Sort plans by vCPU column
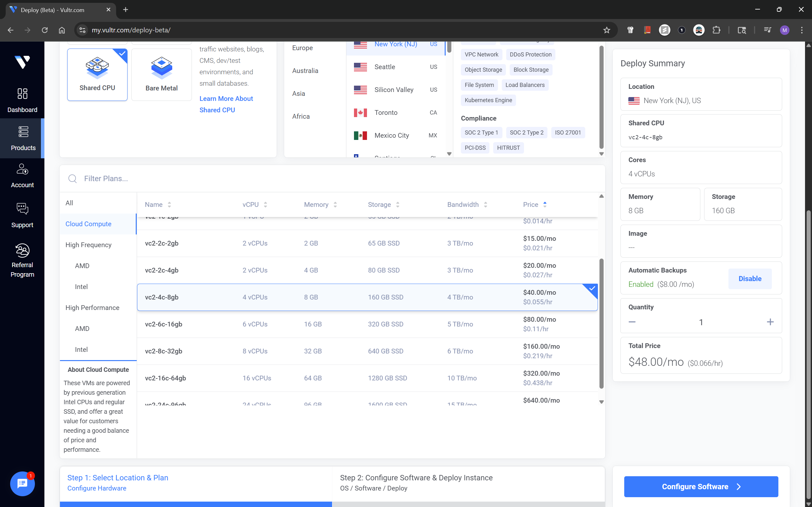 point(255,204)
